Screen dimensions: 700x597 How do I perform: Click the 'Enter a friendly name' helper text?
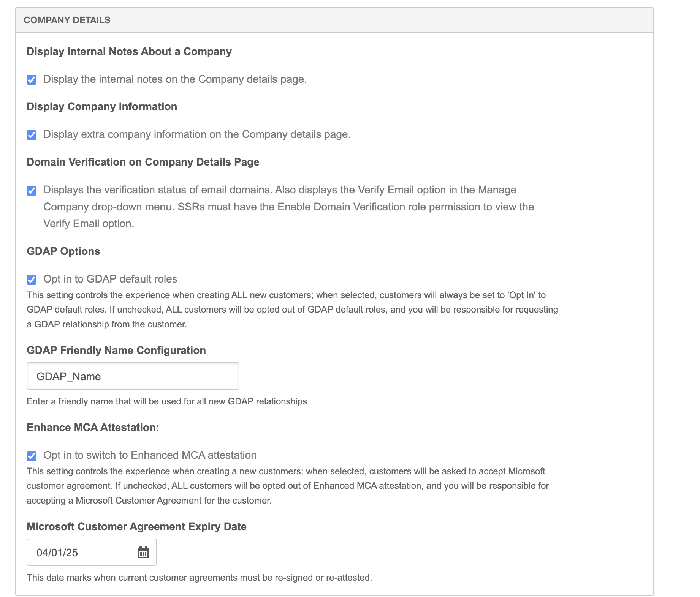tap(166, 401)
